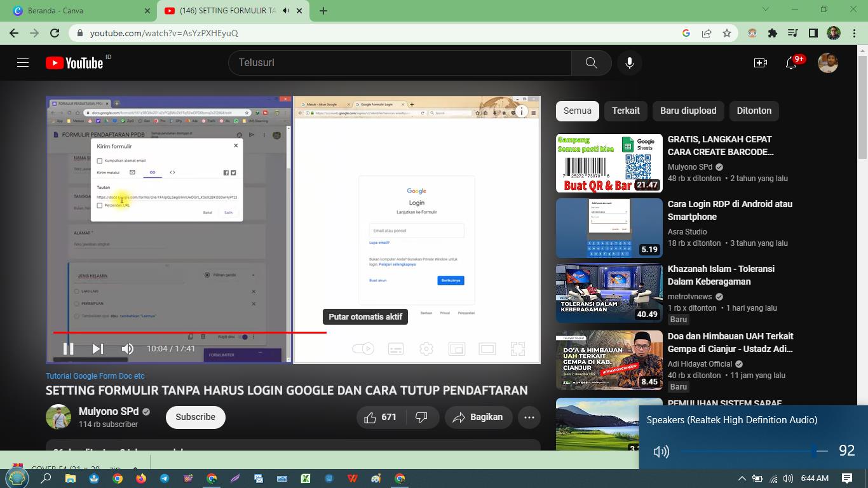Show hidden system tray icons
The width and height of the screenshot is (868, 488).
click(742, 478)
